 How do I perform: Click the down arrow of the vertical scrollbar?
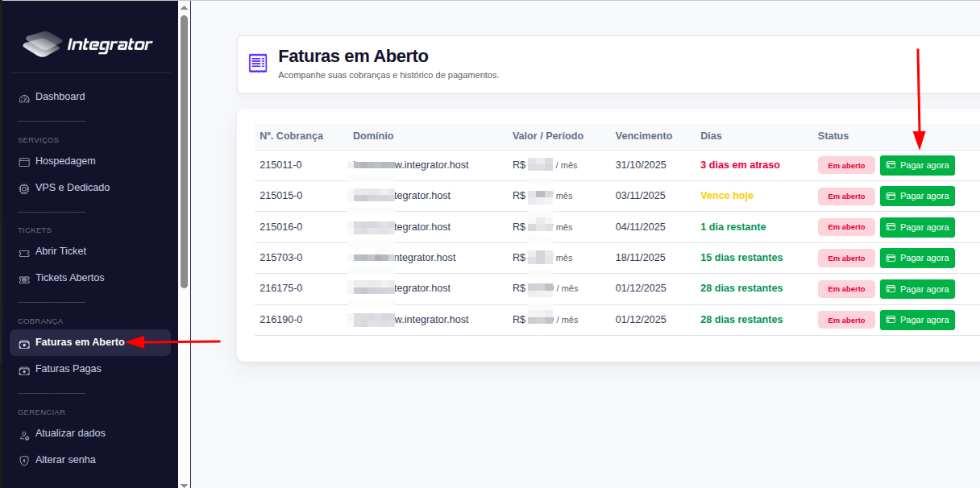(185, 482)
